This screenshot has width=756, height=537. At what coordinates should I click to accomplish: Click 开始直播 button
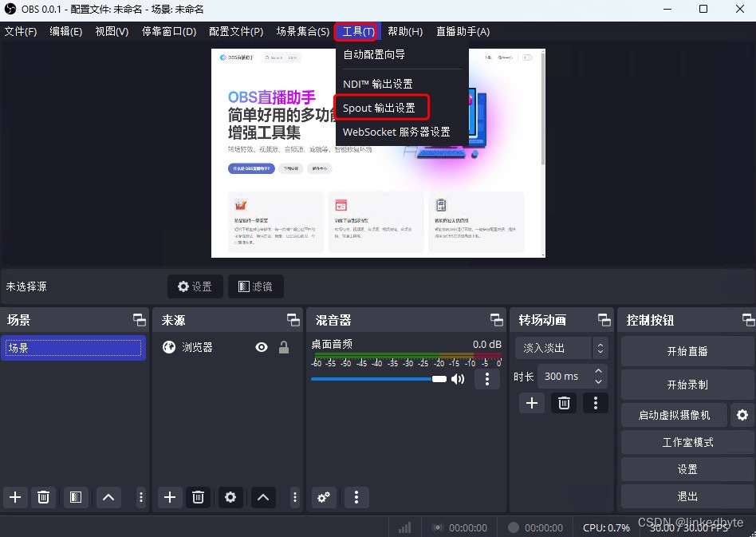pos(687,351)
